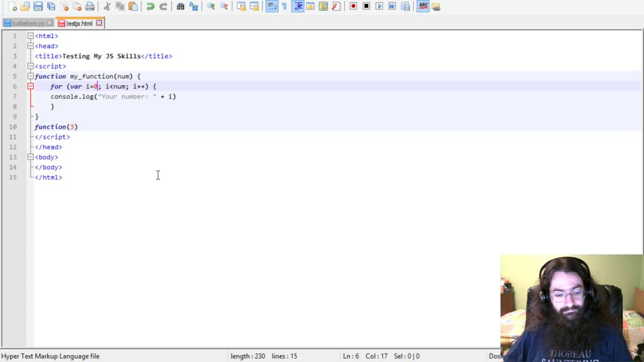The image size is (644, 362).
Task: Close the turtletters.py tab with its X
Action: pos(50,23)
